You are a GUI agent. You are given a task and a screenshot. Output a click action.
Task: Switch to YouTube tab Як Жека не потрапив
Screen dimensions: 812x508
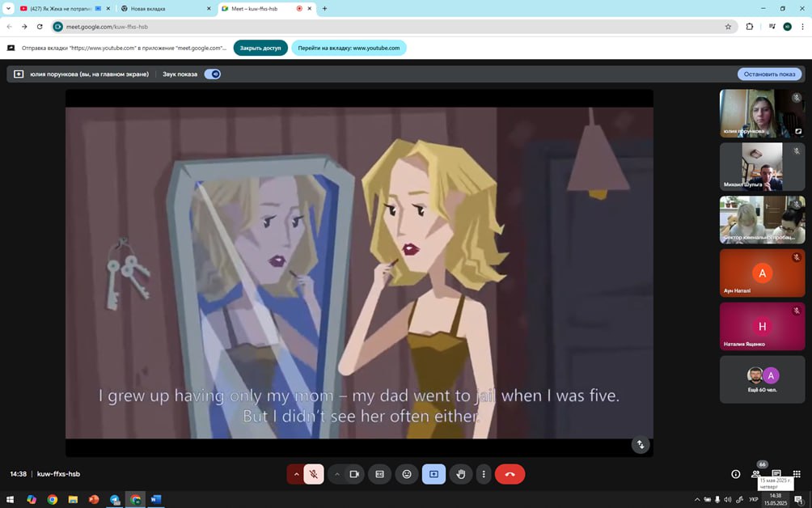[60, 8]
